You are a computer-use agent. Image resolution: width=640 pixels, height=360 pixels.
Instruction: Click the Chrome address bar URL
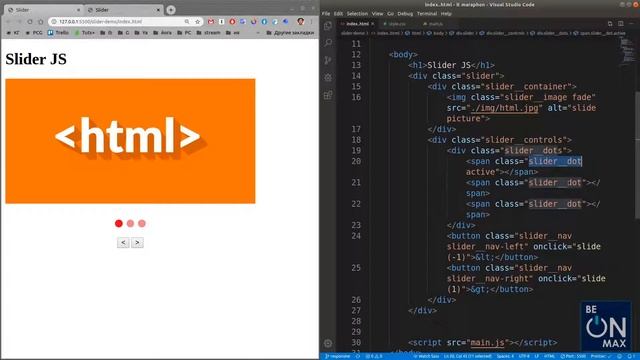pos(100,22)
